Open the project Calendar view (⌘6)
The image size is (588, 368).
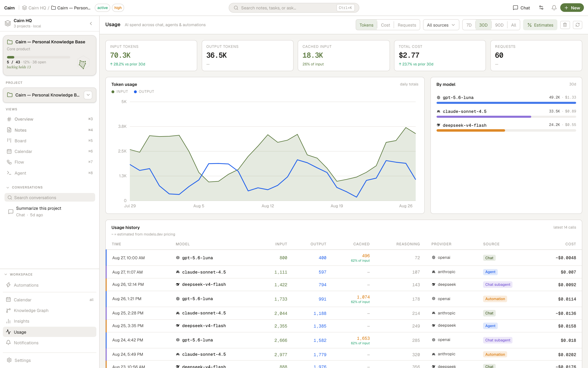click(x=50, y=151)
